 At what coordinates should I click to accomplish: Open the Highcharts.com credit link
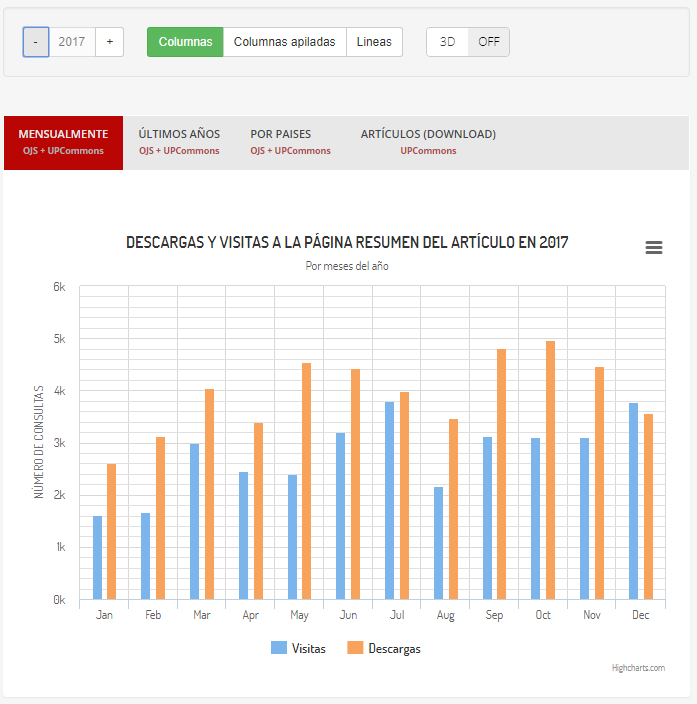click(x=638, y=668)
